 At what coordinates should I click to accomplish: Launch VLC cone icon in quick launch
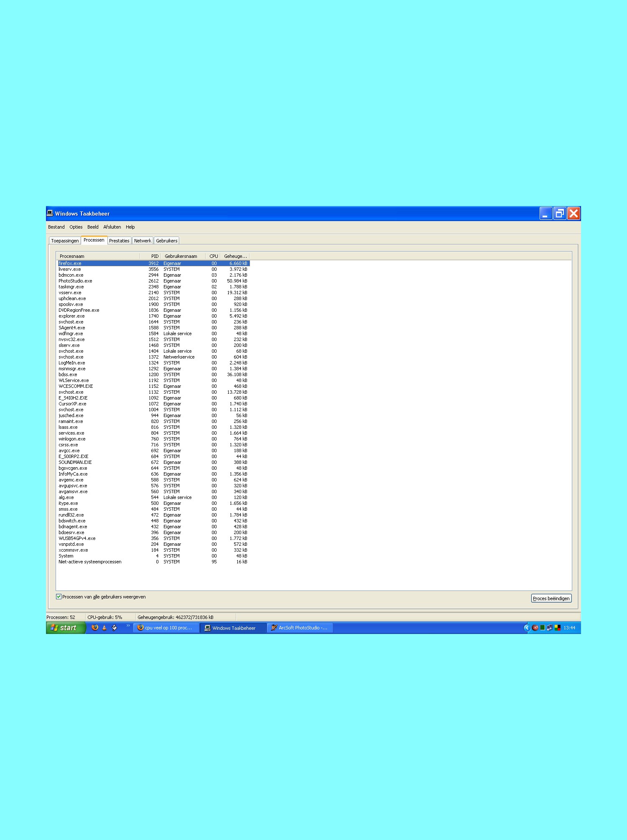[104, 627]
